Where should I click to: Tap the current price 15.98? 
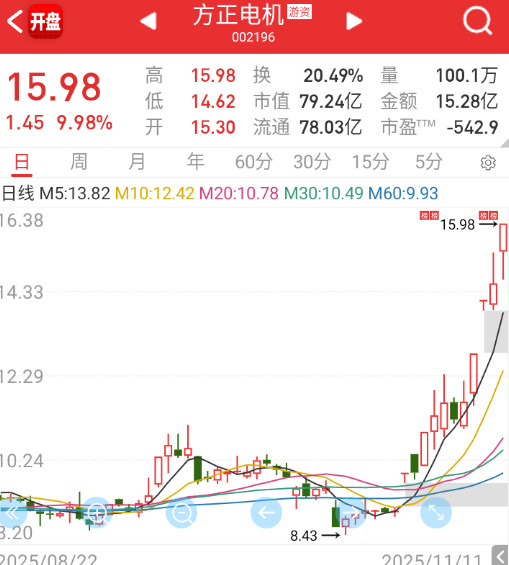point(54,87)
